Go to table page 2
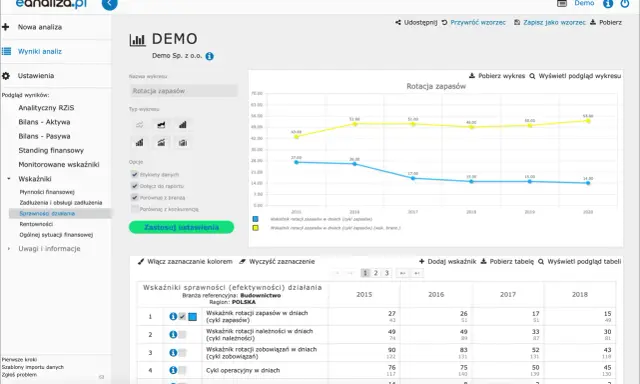Screen dimensions: 640x384 tap(376, 273)
